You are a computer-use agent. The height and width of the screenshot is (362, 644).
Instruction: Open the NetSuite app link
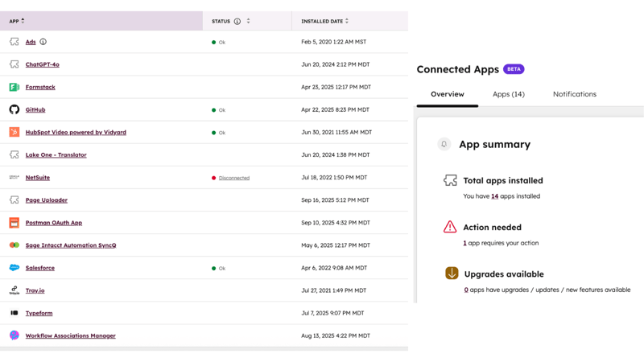point(38,178)
